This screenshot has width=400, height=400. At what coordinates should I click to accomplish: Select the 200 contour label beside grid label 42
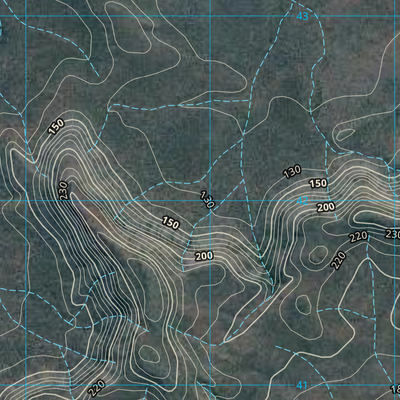pos(326,207)
